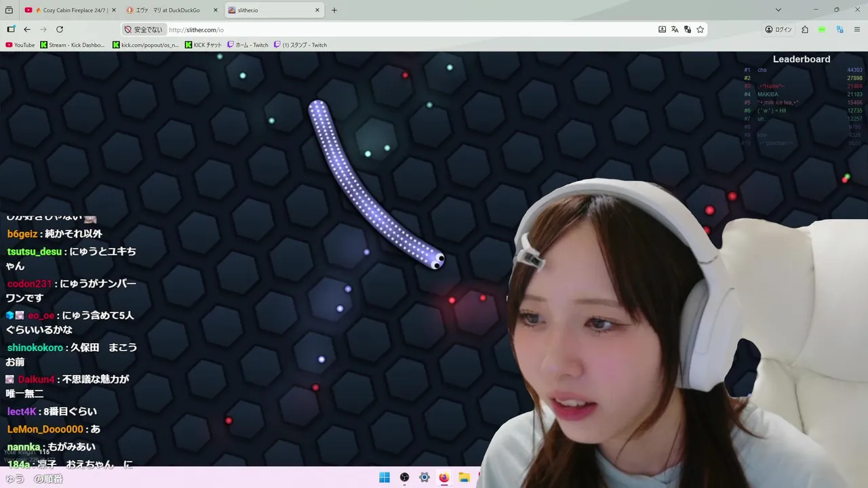Open the YouTube bookmark
The width and height of the screenshot is (868, 488).
point(20,45)
